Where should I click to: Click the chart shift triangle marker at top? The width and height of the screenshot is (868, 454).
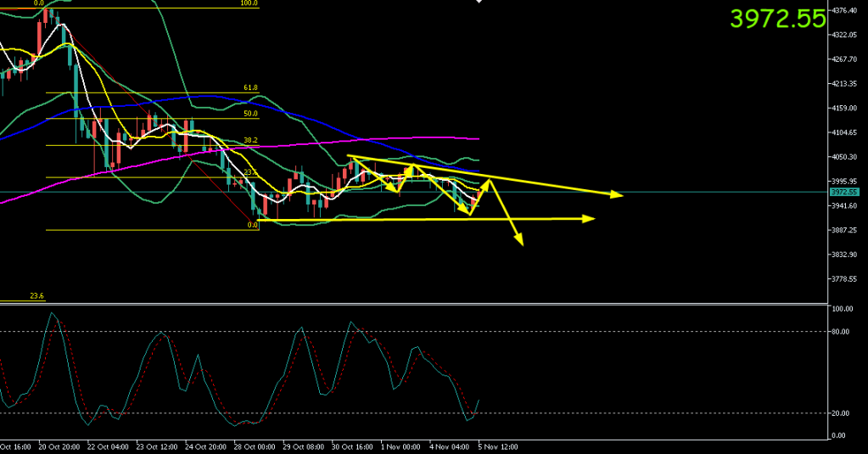[x=479, y=3]
